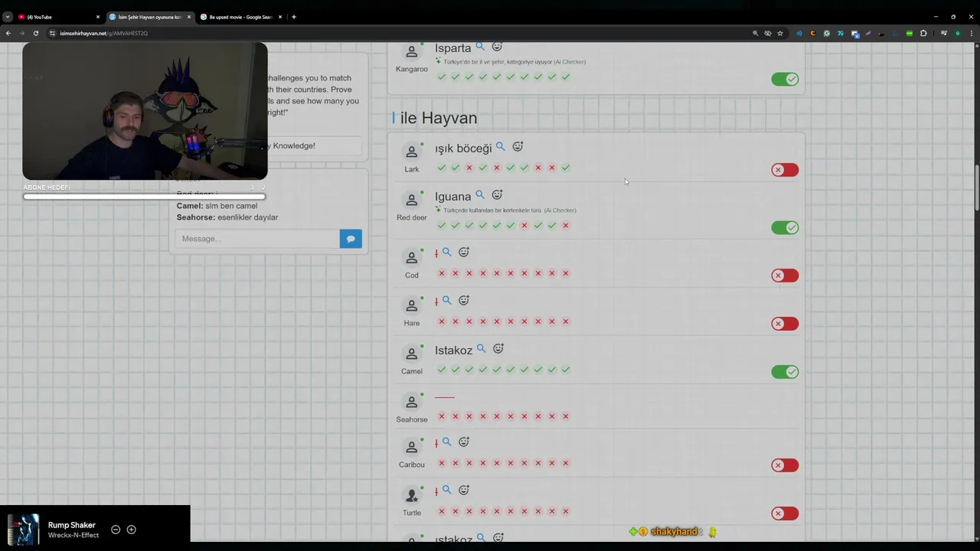980x551 pixels.
Task: Toggle Red deer's Iguana approval switch
Action: pyautogui.click(x=785, y=227)
